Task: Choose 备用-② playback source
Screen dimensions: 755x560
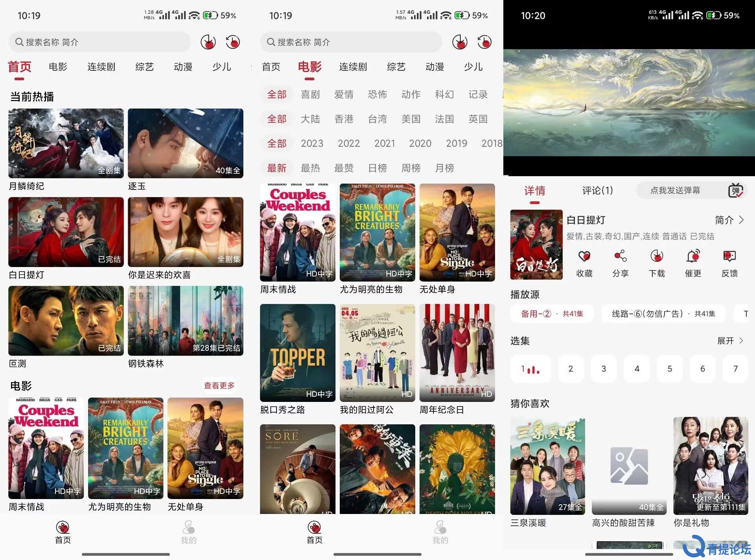Action: coord(552,314)
